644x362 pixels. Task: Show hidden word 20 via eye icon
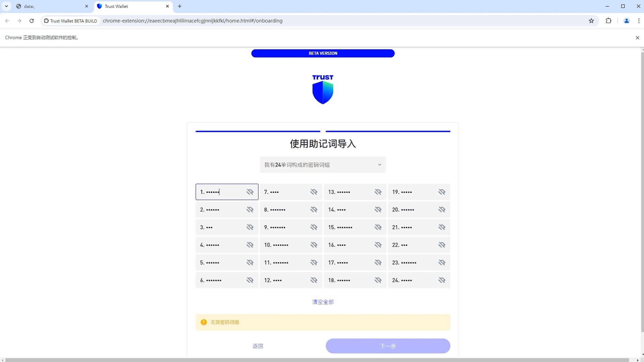click(x=442, y=210)
